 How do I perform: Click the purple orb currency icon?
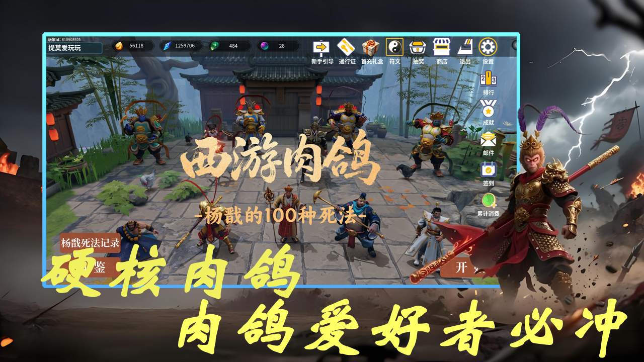coord(264,46)
